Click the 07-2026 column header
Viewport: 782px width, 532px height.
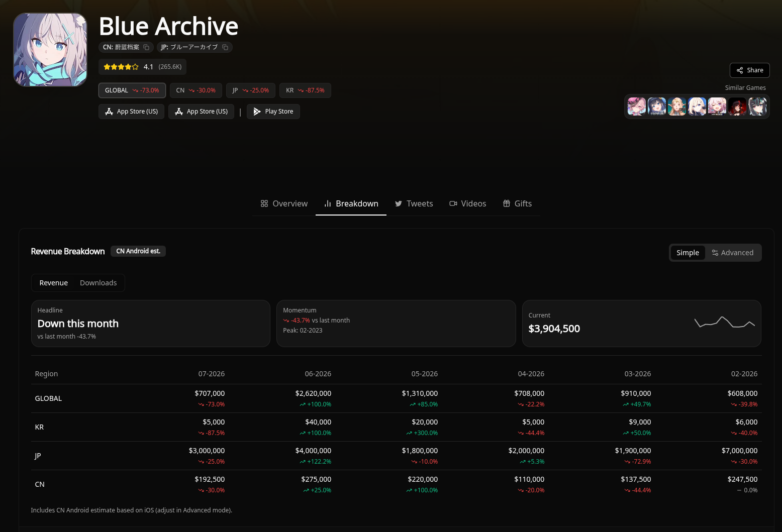tap(212, 374)
